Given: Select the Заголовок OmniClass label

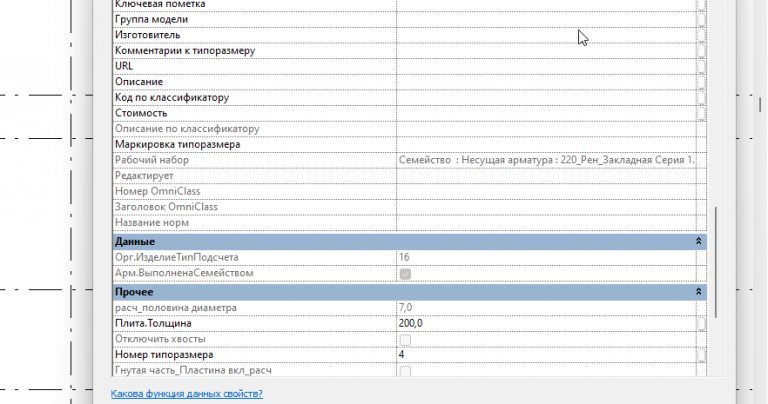Looking at the screenshot, I should 166,207.
